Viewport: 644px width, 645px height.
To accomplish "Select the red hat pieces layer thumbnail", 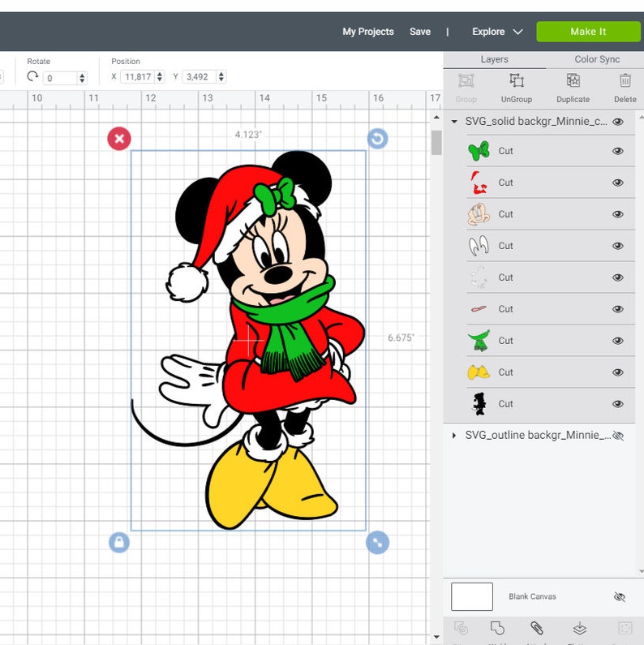I will (479, 183).
